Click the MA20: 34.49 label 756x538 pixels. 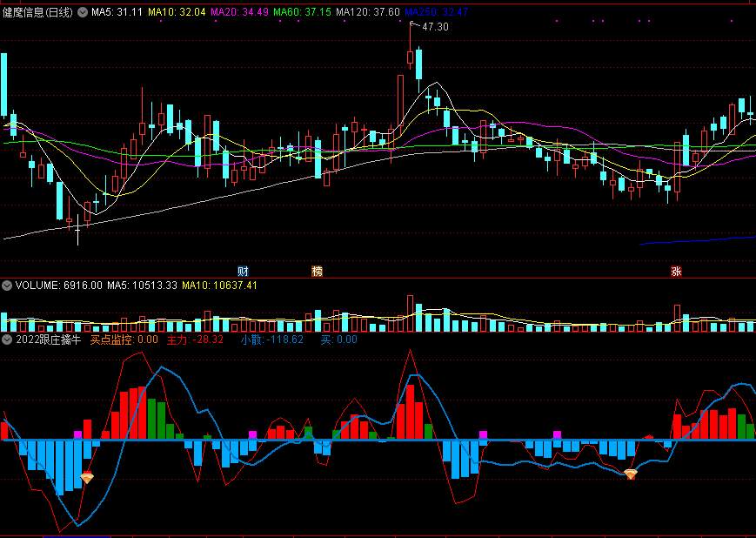click(239, 12)
